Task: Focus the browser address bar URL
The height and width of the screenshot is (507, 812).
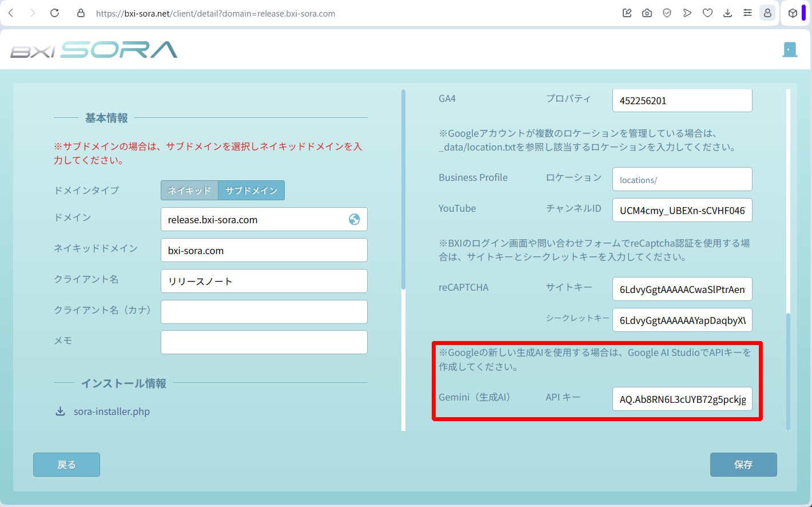Action: (216, 13)
